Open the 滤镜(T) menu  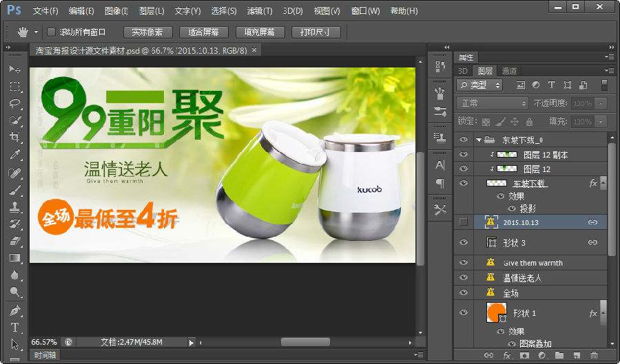[x=260, y=10]
